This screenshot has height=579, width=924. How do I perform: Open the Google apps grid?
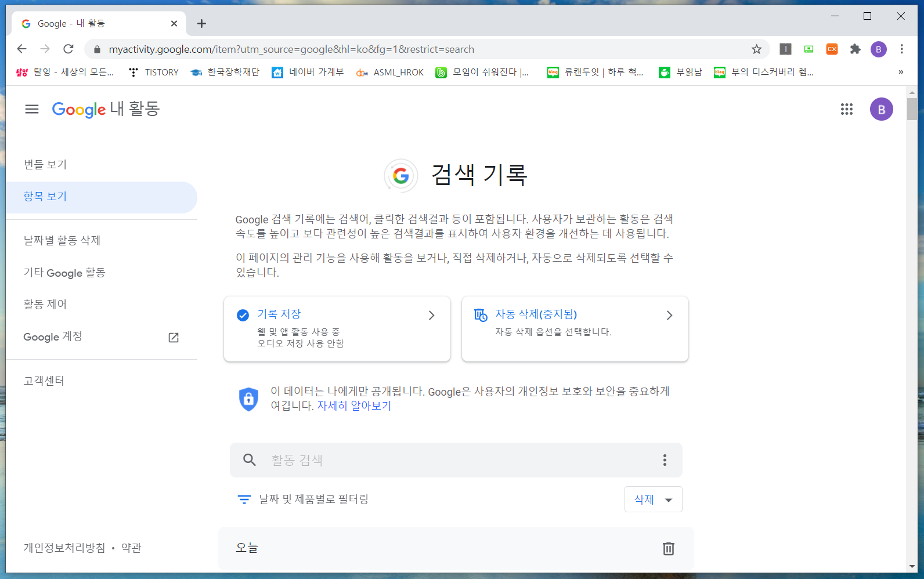(x=847, y=109)
